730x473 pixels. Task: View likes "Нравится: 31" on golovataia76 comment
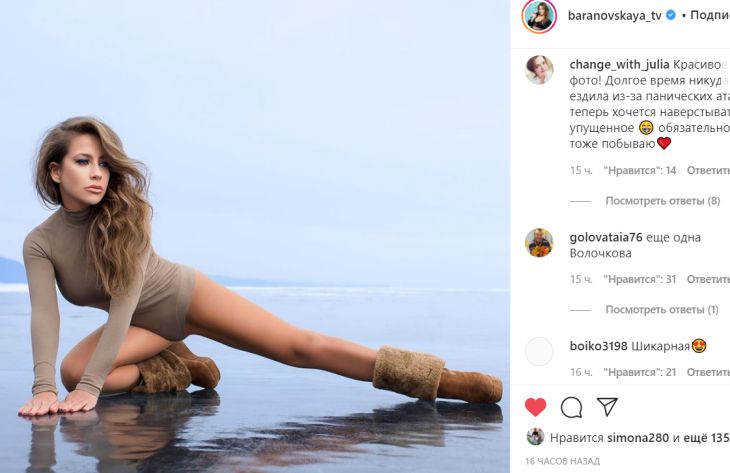click(x=640, y=279)
